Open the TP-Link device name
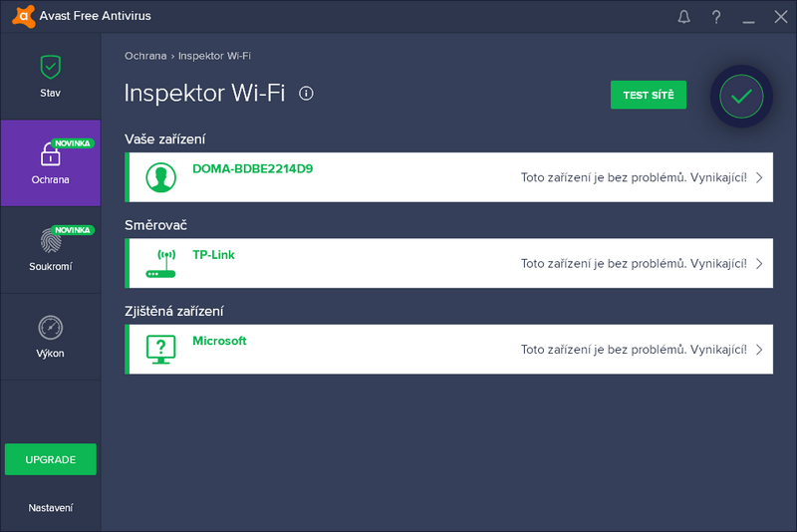 [213, 255]
